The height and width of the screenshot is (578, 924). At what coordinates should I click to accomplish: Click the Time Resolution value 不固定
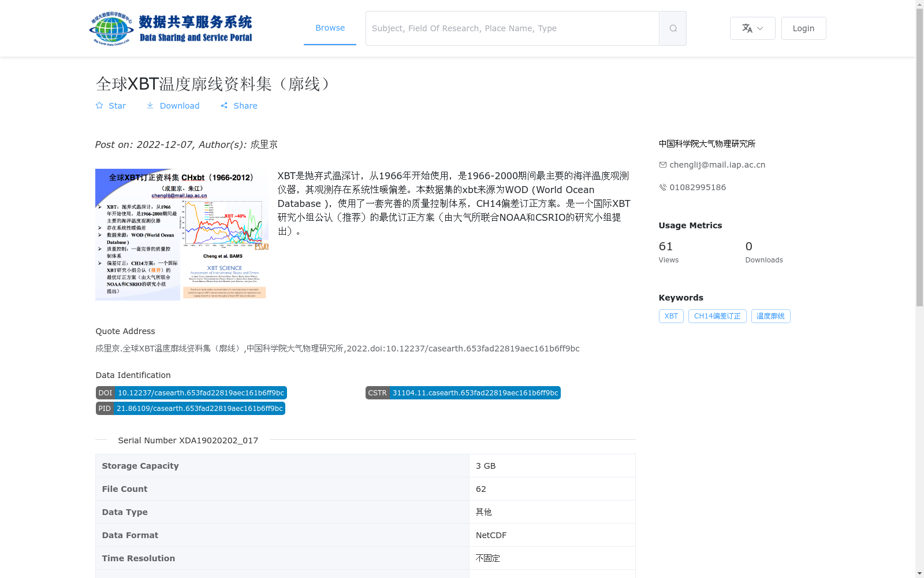coord(488,558)
